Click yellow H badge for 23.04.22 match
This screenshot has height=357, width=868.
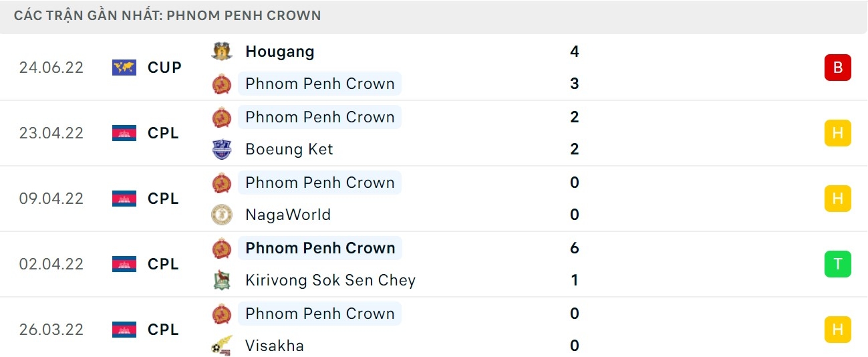[x=837, y=133]
